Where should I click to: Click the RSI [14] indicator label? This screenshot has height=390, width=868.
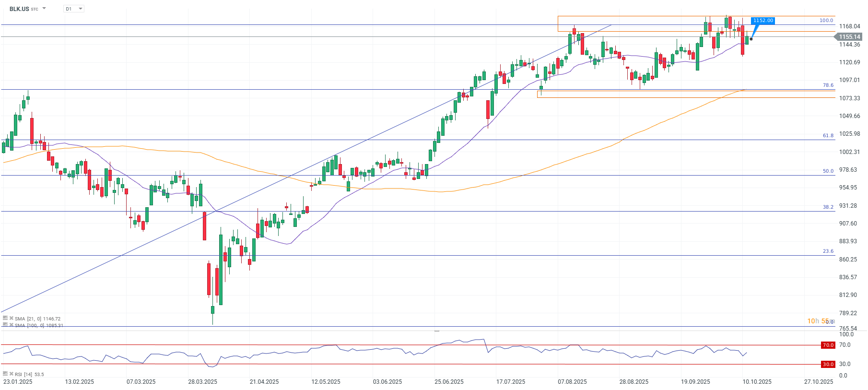click(x=24, y=374)
